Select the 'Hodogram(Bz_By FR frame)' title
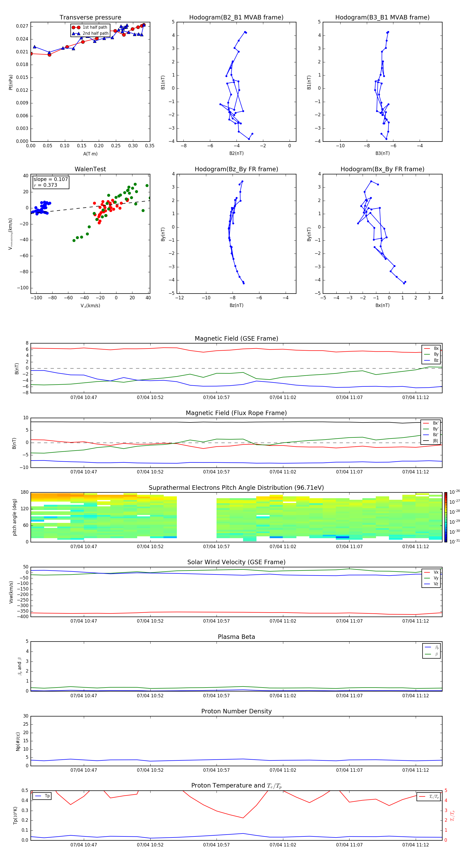 coord(236,169)
